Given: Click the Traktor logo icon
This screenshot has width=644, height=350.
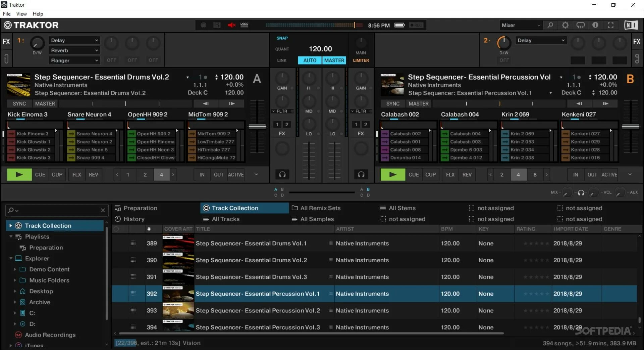Looking at the screenshot, I should [x=8, y=25].
